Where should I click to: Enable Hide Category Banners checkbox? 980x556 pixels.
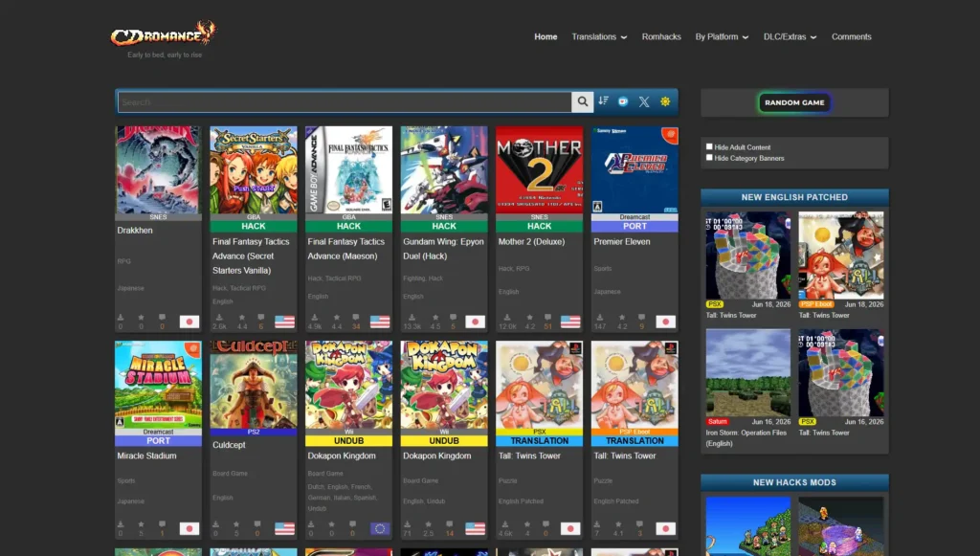[709, 158]
